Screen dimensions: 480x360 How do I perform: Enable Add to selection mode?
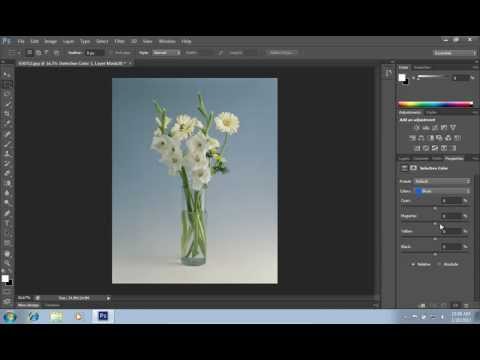(38, 53)
